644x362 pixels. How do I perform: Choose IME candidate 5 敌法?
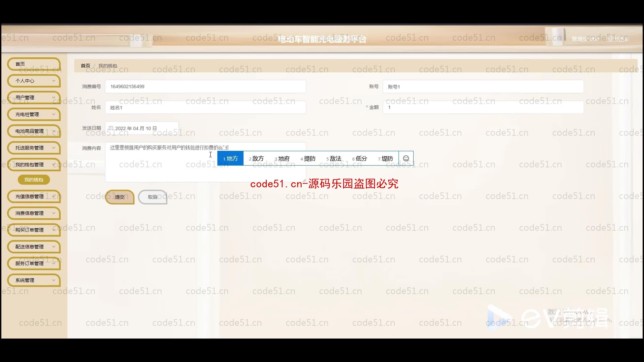[x=334, y=158]
